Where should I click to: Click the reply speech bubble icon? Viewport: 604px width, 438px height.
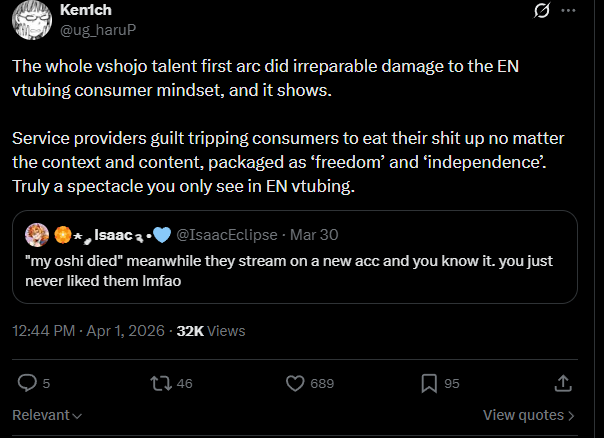[x=27, y=382]
